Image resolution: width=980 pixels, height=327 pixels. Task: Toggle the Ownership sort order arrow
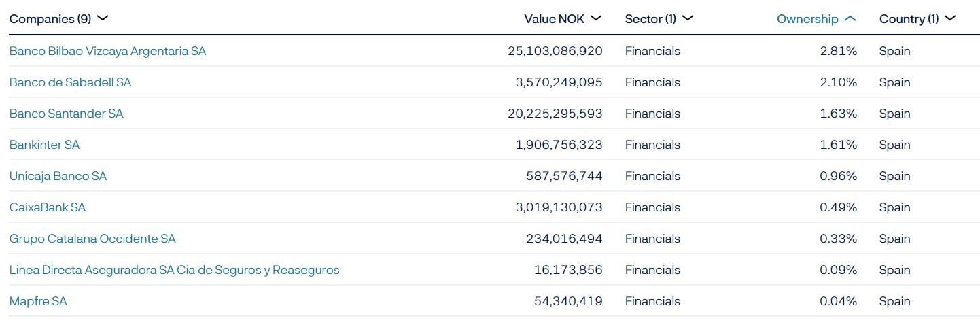[x=850, y=19]
